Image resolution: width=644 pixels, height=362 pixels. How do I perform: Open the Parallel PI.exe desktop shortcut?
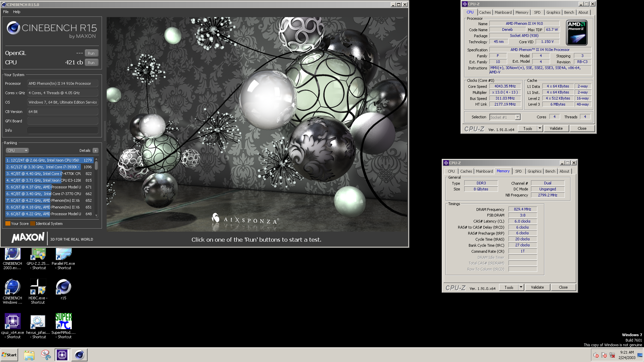coord(63,258)
